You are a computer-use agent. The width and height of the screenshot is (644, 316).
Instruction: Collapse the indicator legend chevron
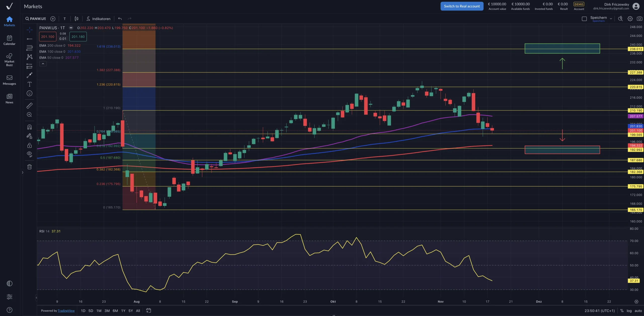point(43,64)
